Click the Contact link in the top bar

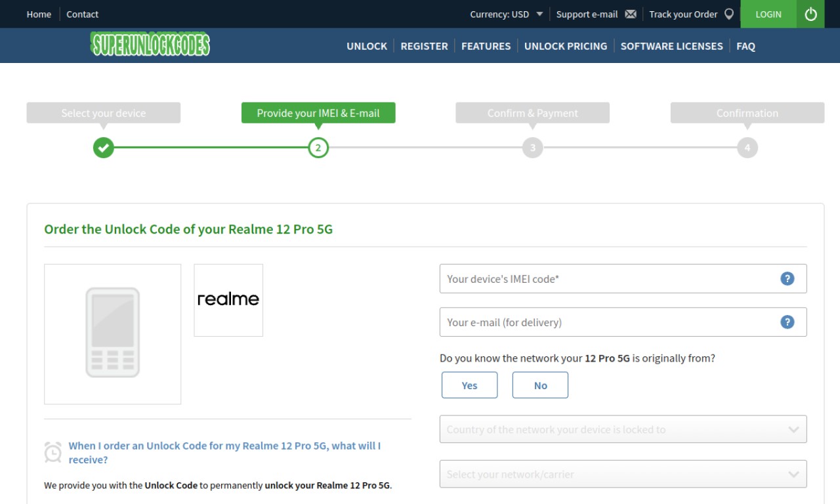coord(82,14)
